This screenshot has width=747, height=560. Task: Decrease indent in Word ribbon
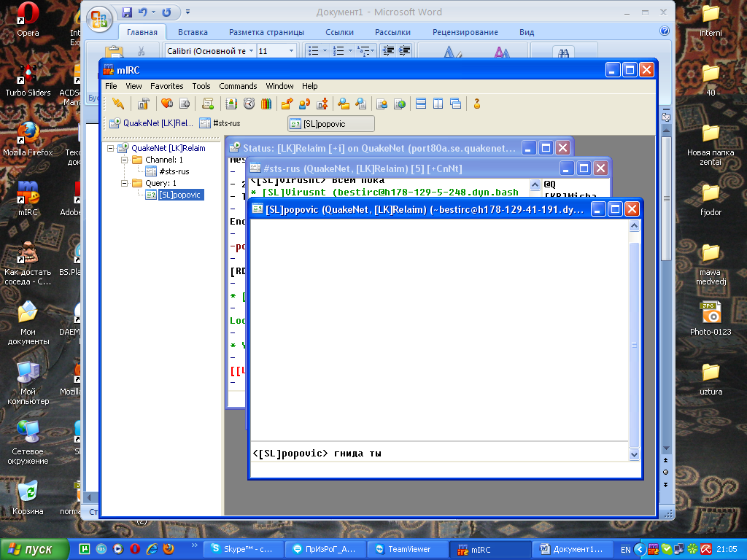coord(388,50)
